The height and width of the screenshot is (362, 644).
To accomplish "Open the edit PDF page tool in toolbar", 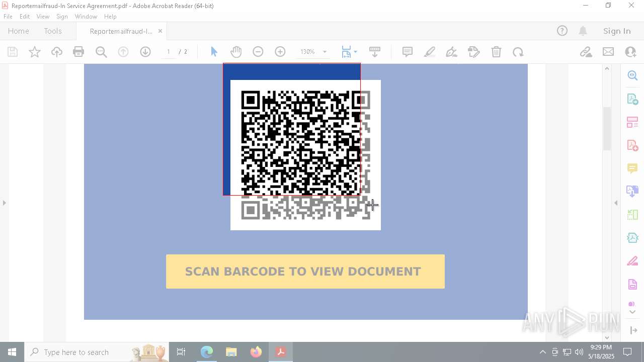I will [x=474, y=52].
